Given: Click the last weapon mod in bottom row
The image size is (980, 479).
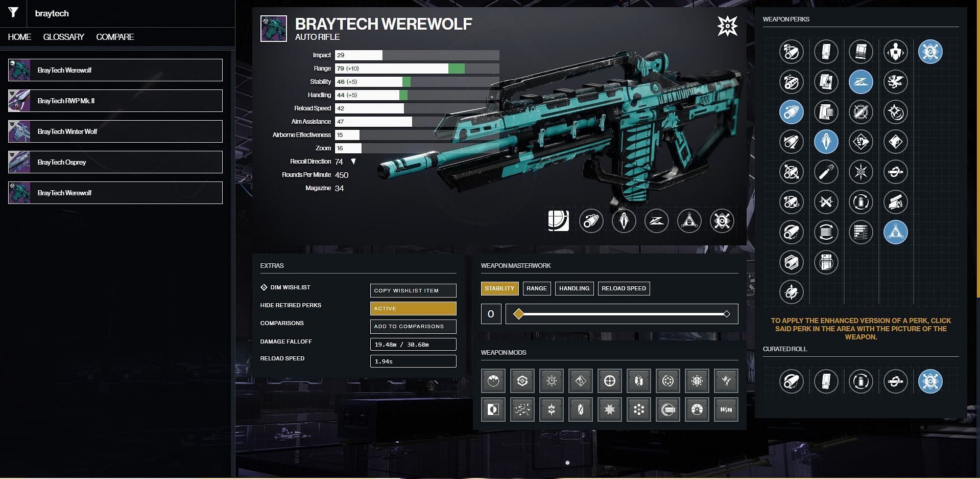Looking at the screenshot, I should (726, 409).
